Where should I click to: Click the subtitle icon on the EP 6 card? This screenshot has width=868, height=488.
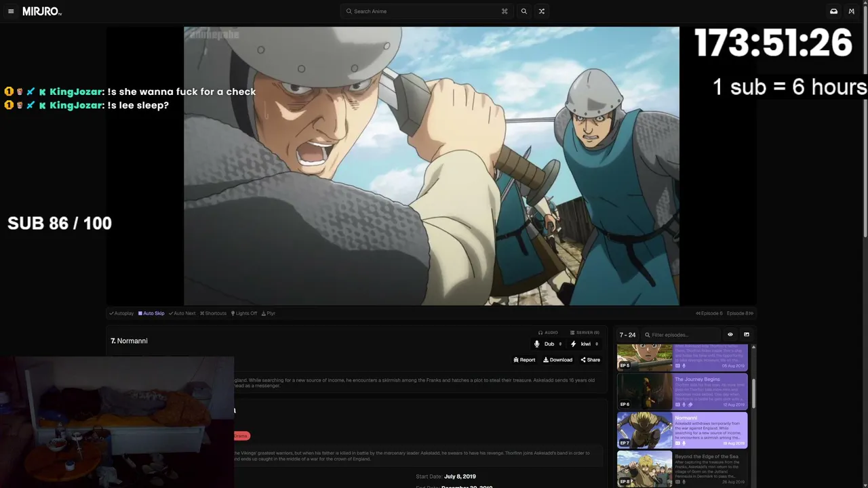(677, 405)
